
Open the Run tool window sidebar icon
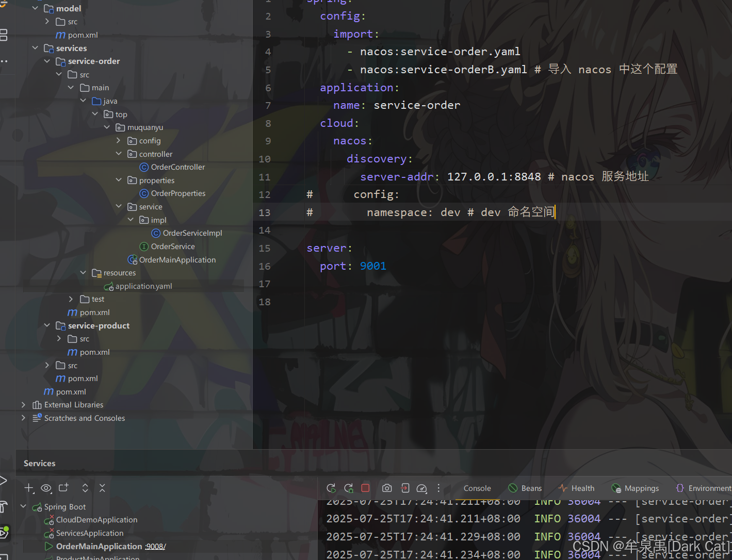(3, 481)
